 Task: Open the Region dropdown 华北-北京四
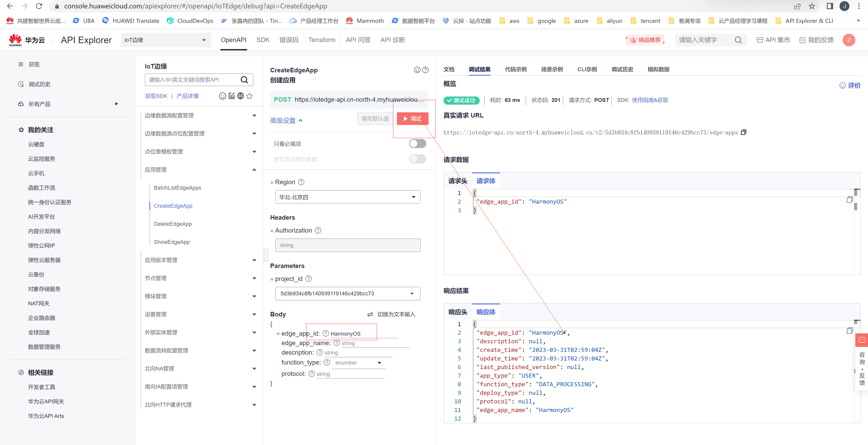347,197
